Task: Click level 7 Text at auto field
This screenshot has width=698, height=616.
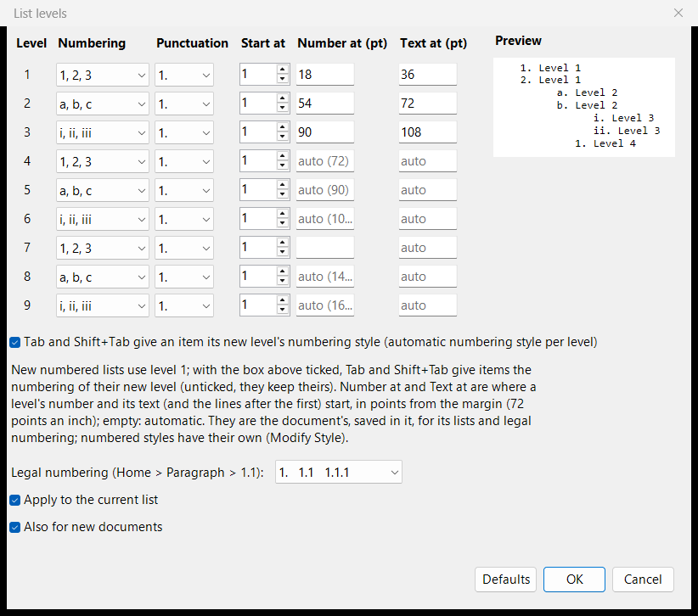Action: point(428,248)
